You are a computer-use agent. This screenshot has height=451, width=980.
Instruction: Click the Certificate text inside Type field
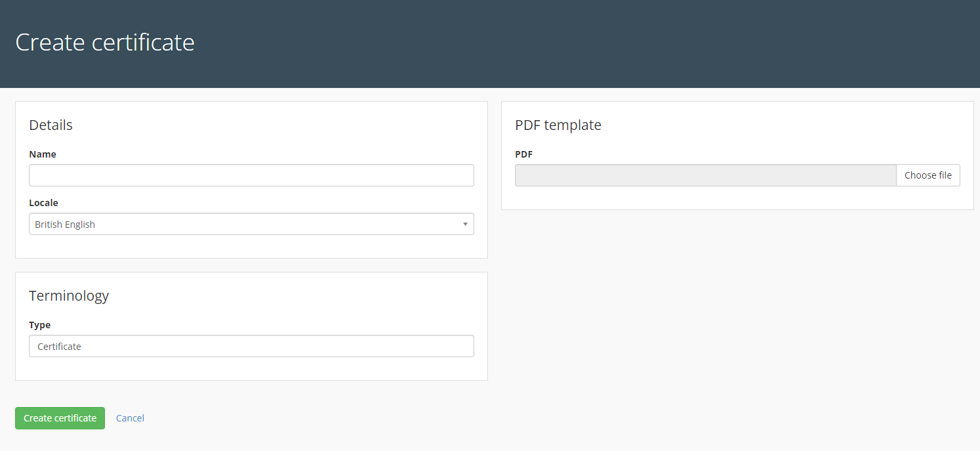(59, 347)
